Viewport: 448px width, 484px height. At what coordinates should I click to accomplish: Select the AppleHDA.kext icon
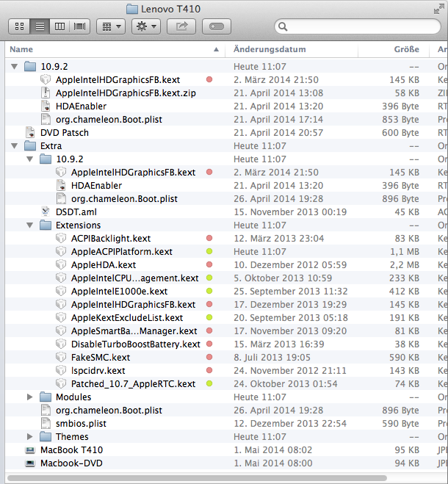click(x=61, y=264)
